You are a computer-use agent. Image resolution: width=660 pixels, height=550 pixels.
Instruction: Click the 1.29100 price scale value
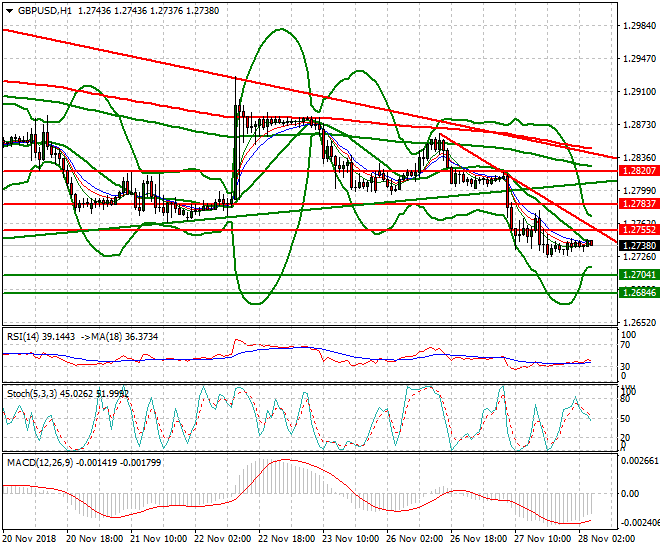pos(639,92)
